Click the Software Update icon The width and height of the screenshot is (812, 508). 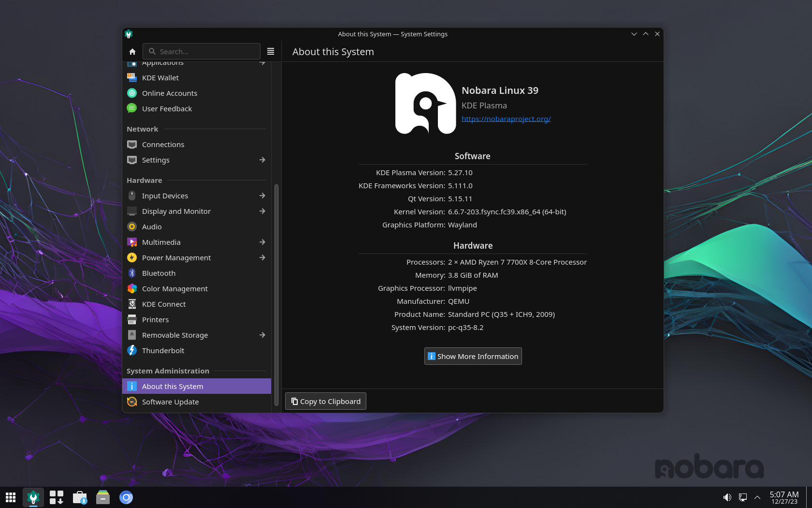(x=132, y=402)
